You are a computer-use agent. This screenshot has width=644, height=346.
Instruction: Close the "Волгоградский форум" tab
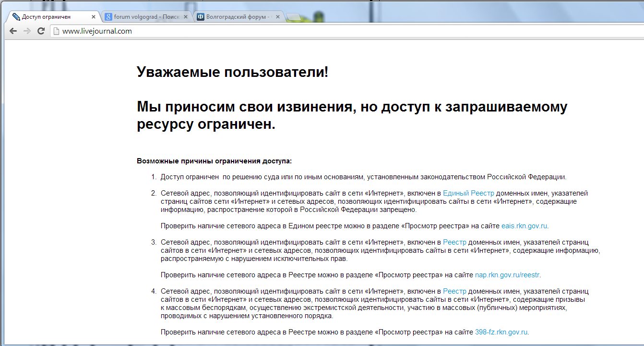[x=277, y=17]
